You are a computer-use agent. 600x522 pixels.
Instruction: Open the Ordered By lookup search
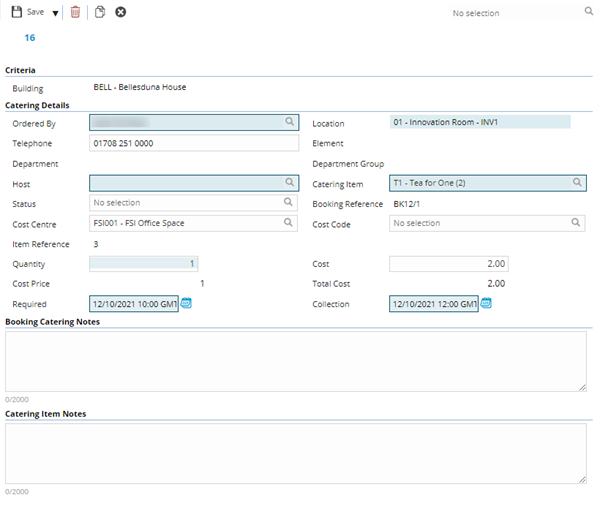click(289, 122)
